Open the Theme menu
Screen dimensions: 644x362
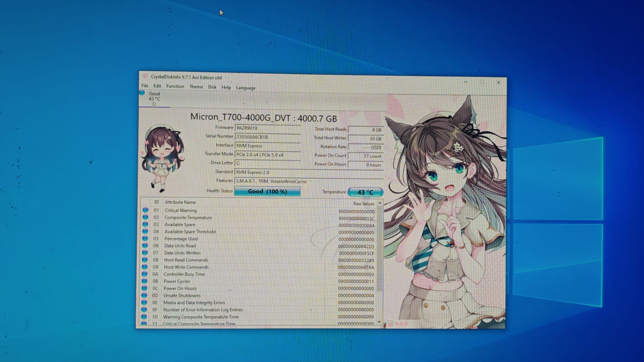pyautogui.click(x=196, y=87)
